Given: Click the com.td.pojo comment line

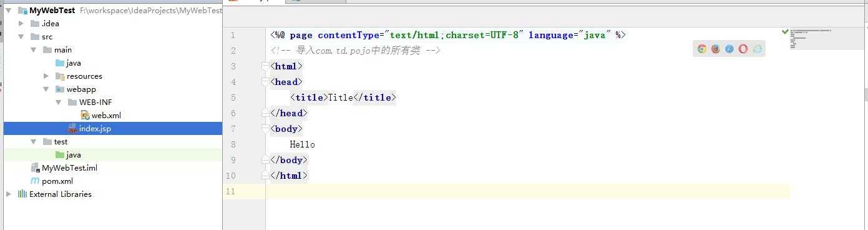Looking at the screenshot, I should (356, 51).
